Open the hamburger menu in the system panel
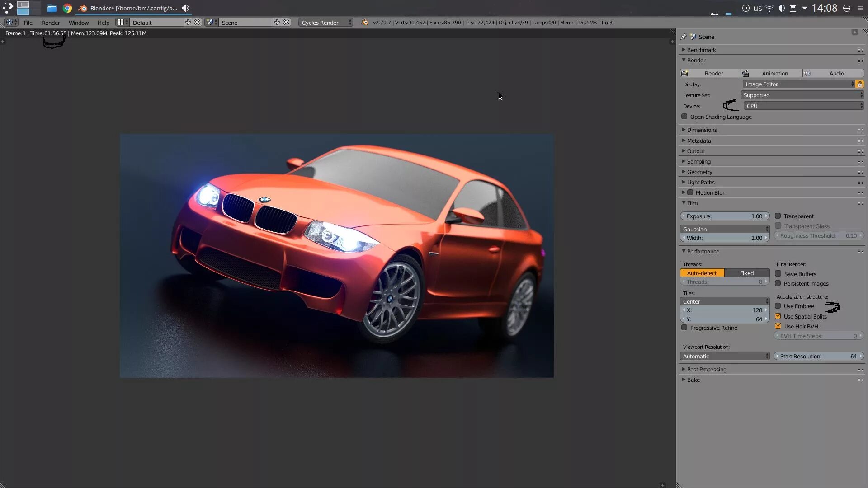The width and height of the screenshot is (868, 488). (860, 8)
